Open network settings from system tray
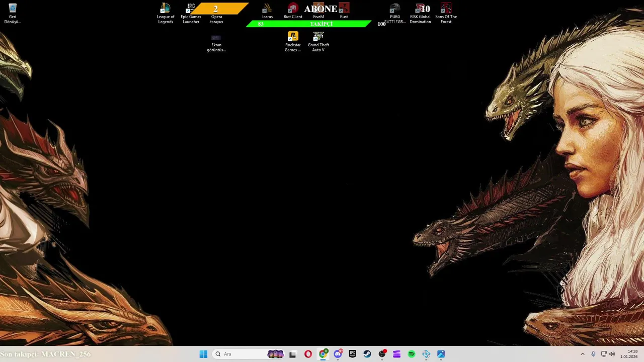The image size is (644, 362). pyautogui.click(x=604, y=354)
